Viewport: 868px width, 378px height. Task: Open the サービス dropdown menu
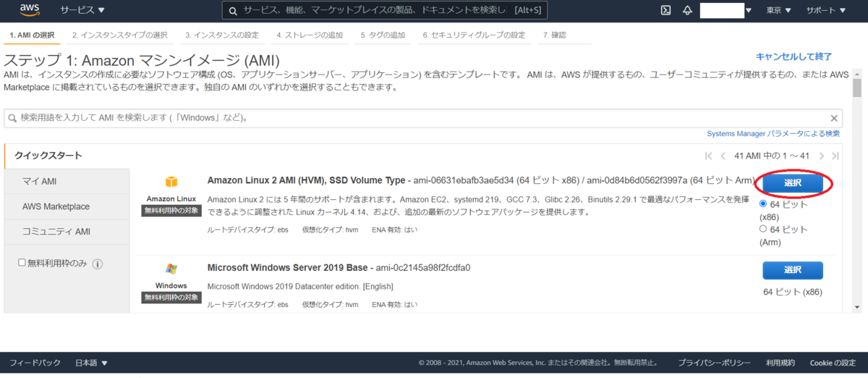tap(82, 11)
